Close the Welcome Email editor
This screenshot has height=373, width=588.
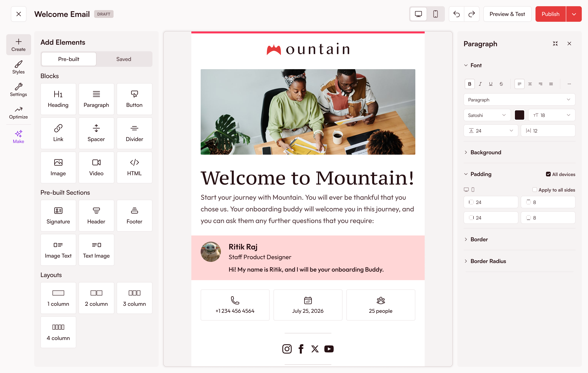18,14
